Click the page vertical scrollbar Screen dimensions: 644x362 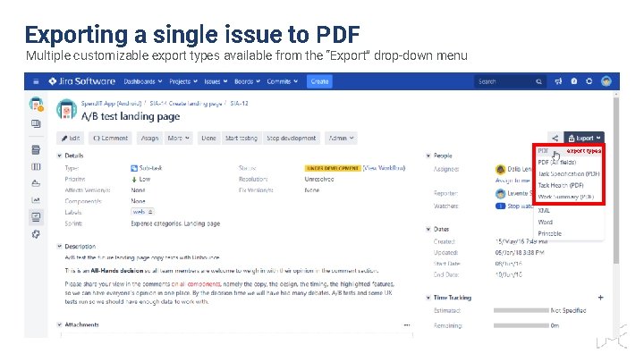pyautogui.click(x=615, y=179)
